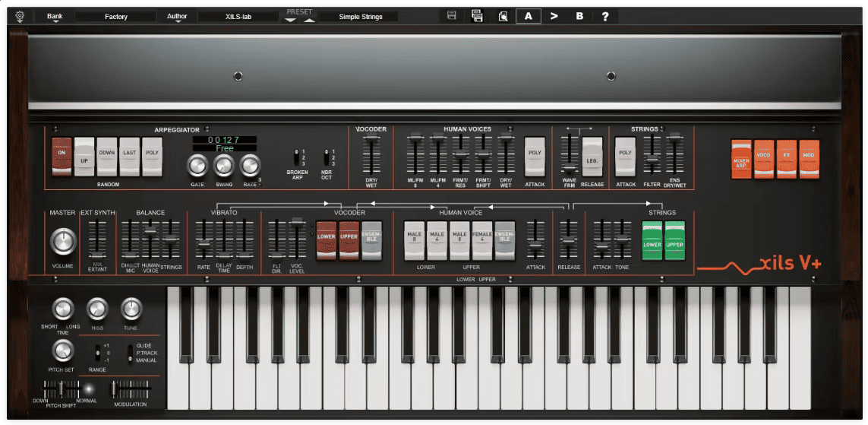Toggle the MALE 4 voice button
Viewport: 868px width, 425px height.
(x=437, y=240)
